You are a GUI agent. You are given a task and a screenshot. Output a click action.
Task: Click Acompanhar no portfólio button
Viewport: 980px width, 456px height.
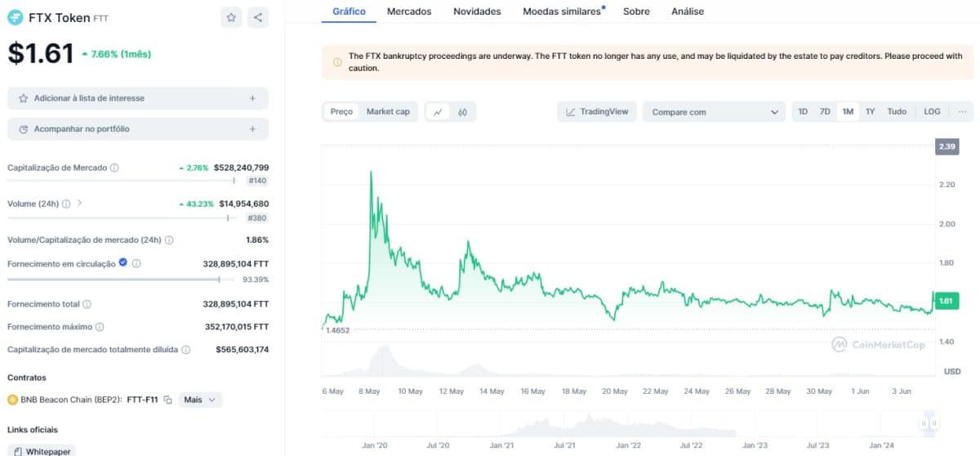click(x=138, y=129)
